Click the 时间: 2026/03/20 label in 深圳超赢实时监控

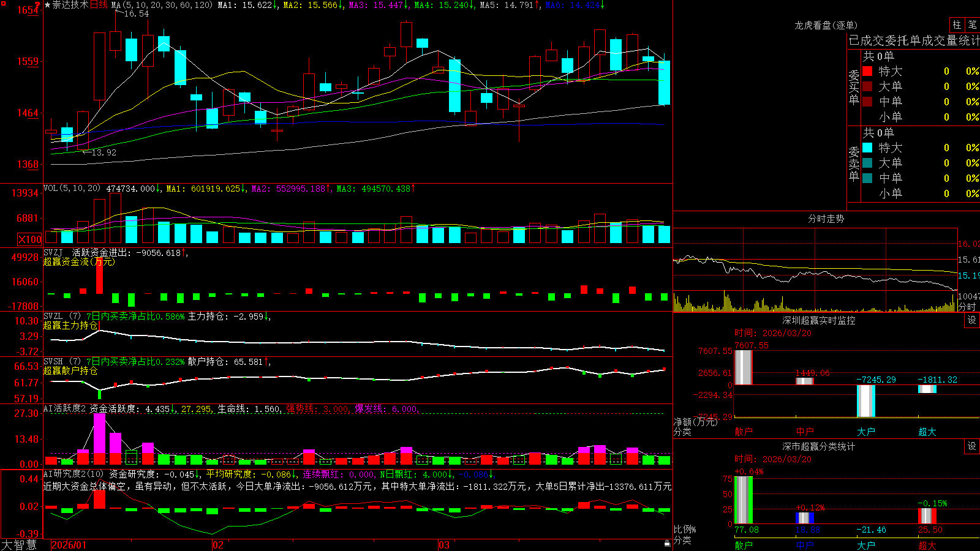point(773,333)
